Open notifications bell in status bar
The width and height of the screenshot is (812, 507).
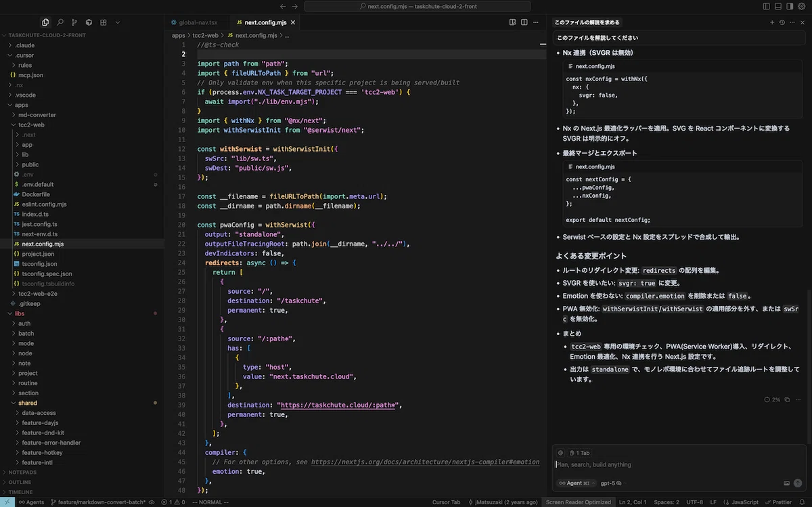(803, 502)
